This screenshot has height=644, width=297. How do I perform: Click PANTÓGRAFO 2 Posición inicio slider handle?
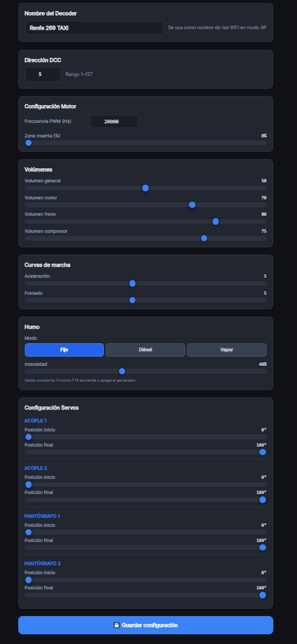pyautogui.click(x=29, y=580)
